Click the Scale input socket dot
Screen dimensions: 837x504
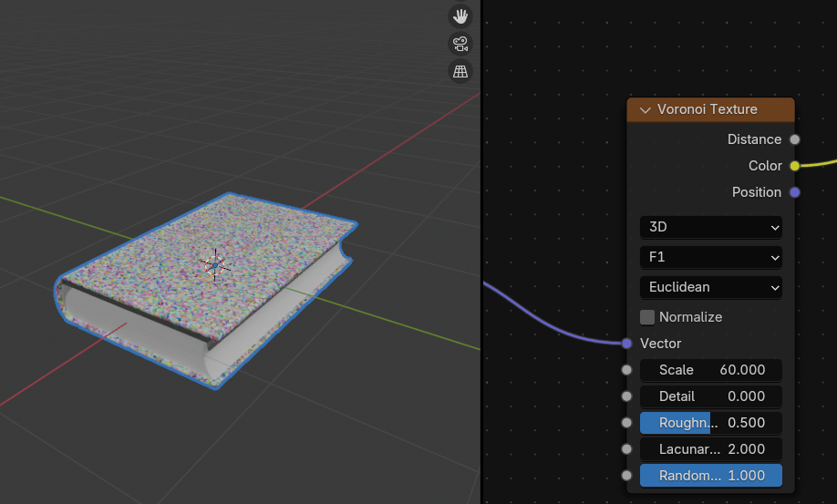pyautogui.click(x=626, y=370)
